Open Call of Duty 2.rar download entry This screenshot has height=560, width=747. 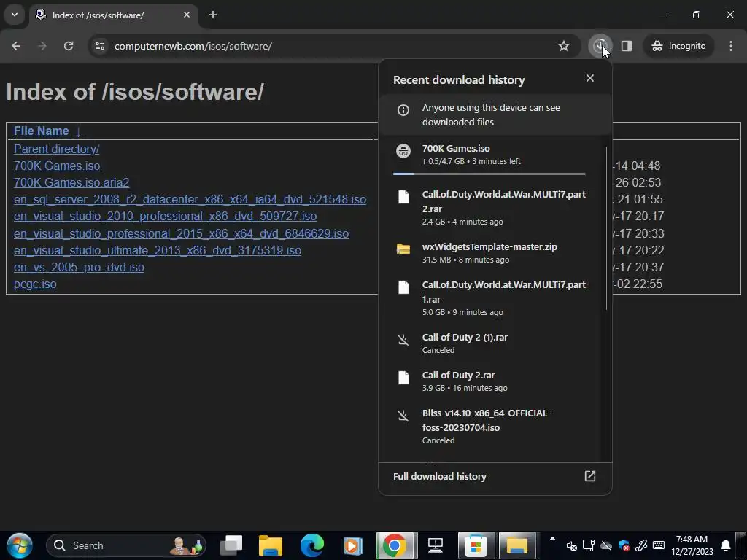click(493, 381)
